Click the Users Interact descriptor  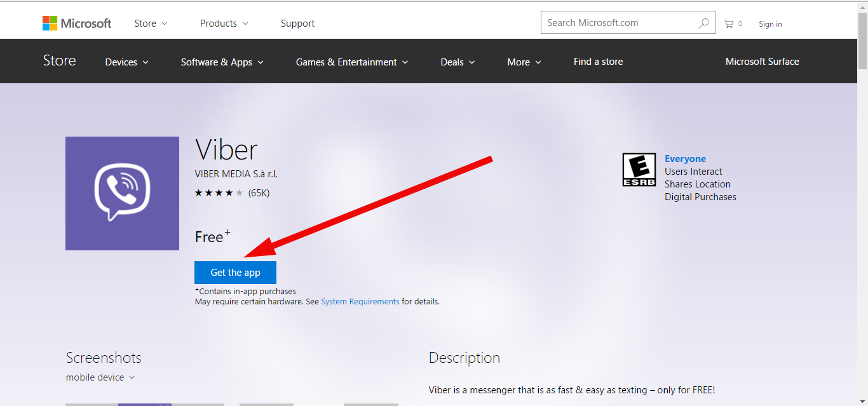tap(693, 172)
